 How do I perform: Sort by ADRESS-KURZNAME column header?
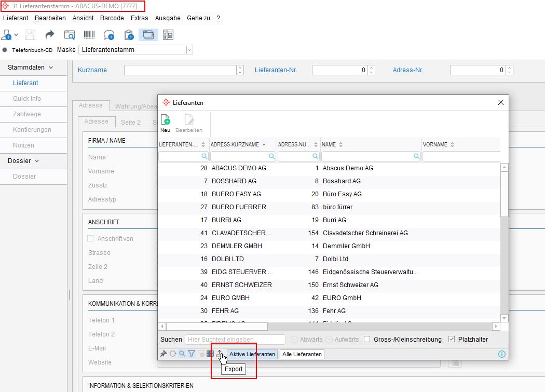[243, 144]
